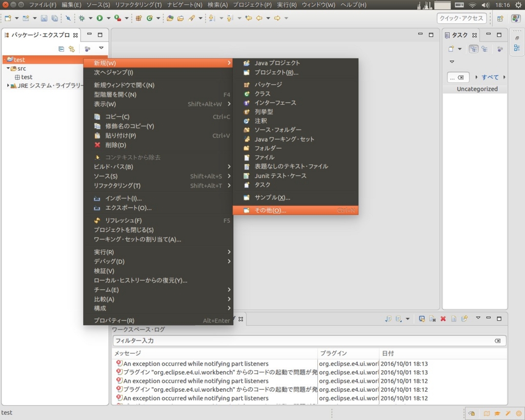Click the system volume indicator icon
The image size is (525, 420).
tap(485, 5)
